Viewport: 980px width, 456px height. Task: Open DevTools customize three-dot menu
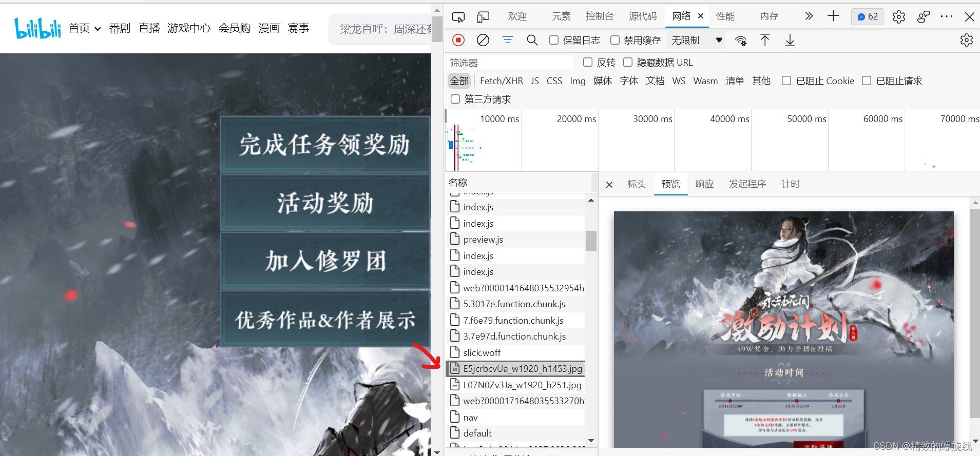coord(946,17)
